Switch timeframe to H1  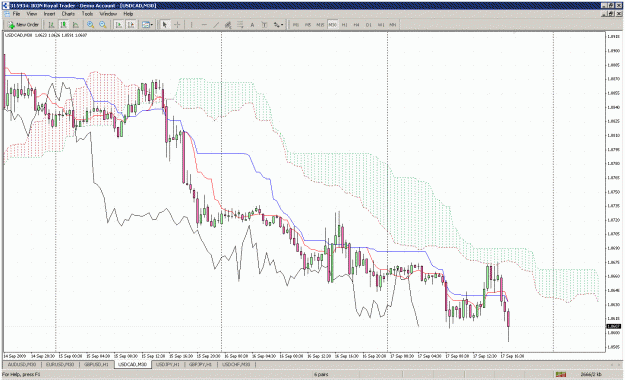(344, 25)
